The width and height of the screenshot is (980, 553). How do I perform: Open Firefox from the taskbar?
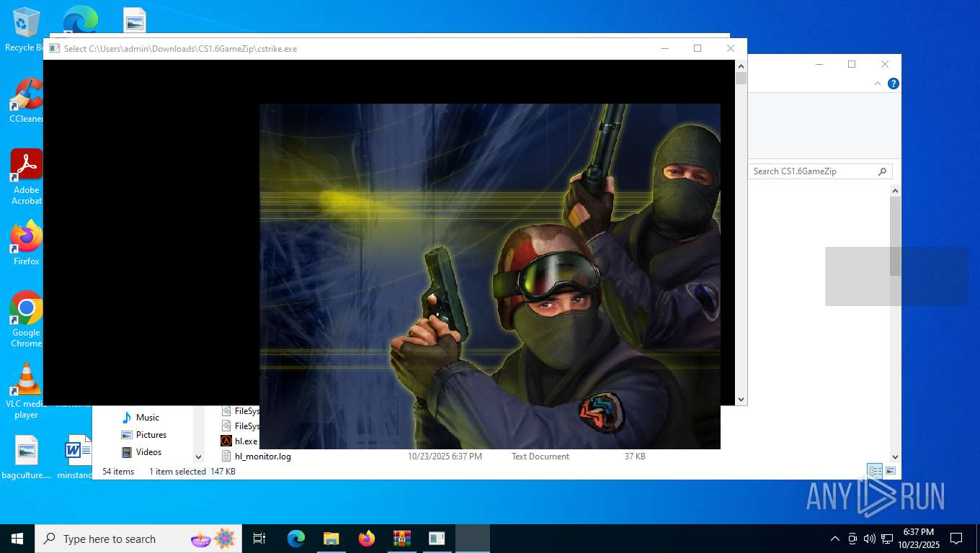[x=367, y=539]
